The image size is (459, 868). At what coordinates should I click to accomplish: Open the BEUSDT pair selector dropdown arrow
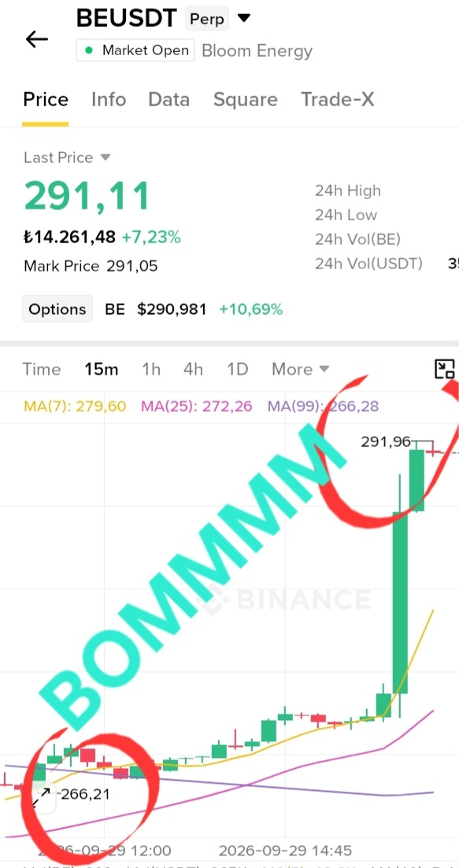[243, 18]
